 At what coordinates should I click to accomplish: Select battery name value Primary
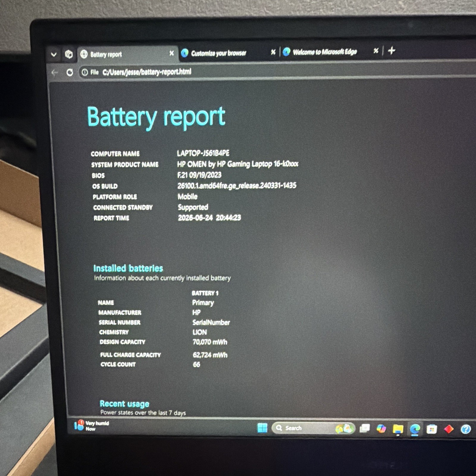(x=203, y=303)
